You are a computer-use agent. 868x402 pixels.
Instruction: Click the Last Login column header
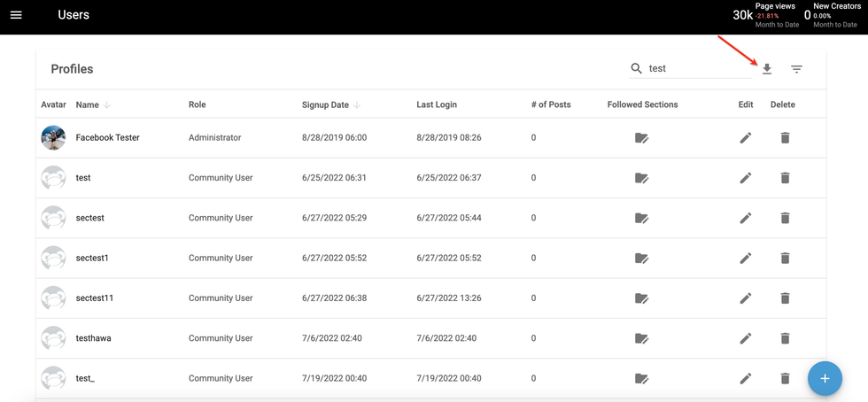click(437, 104)
